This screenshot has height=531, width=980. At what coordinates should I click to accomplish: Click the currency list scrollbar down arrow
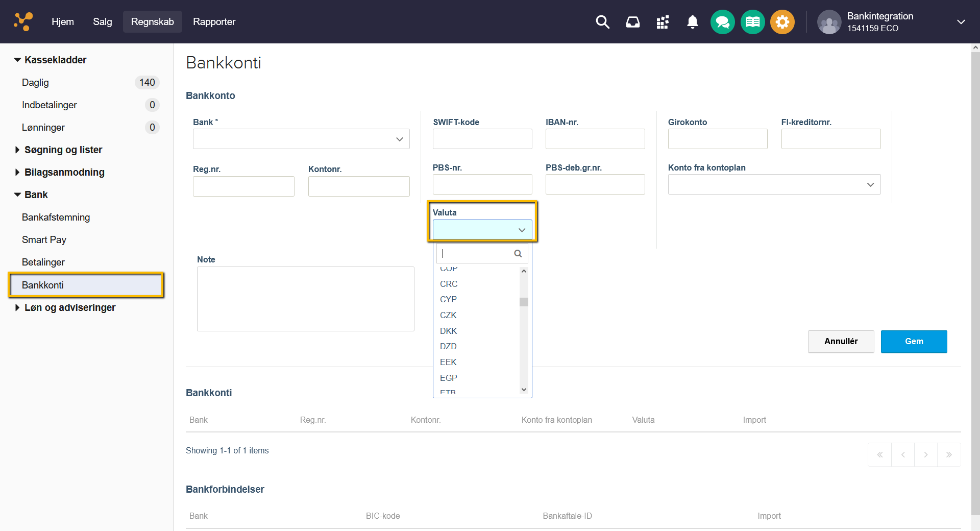click(524, 390)
